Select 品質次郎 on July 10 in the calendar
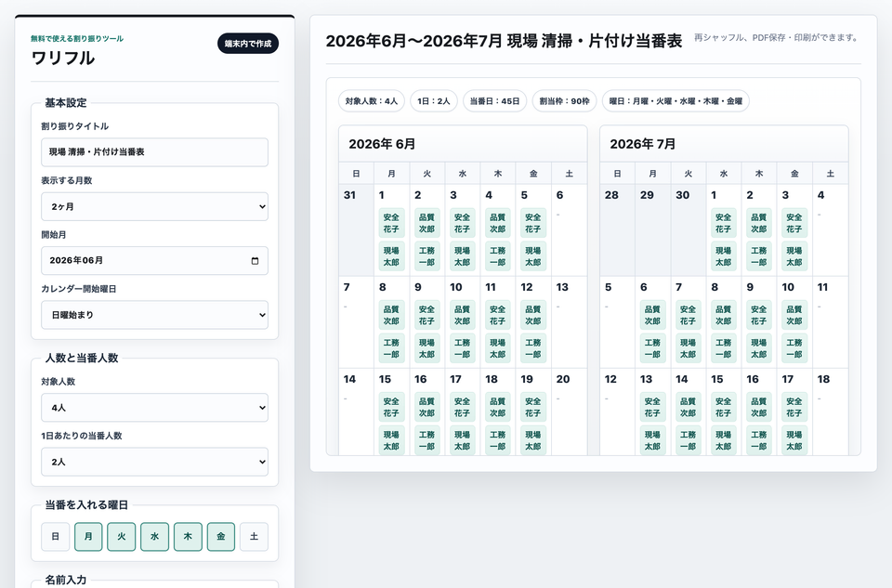 click(794, 315)
